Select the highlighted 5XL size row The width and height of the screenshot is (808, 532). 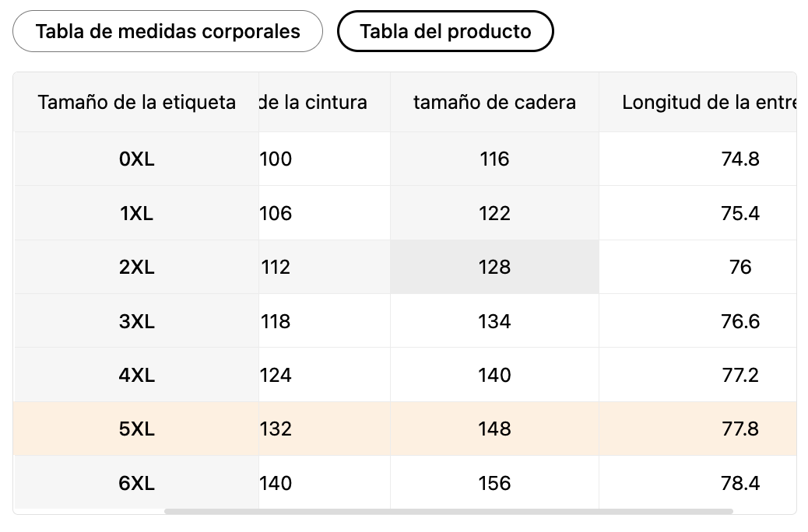click(x=137, y=429)
